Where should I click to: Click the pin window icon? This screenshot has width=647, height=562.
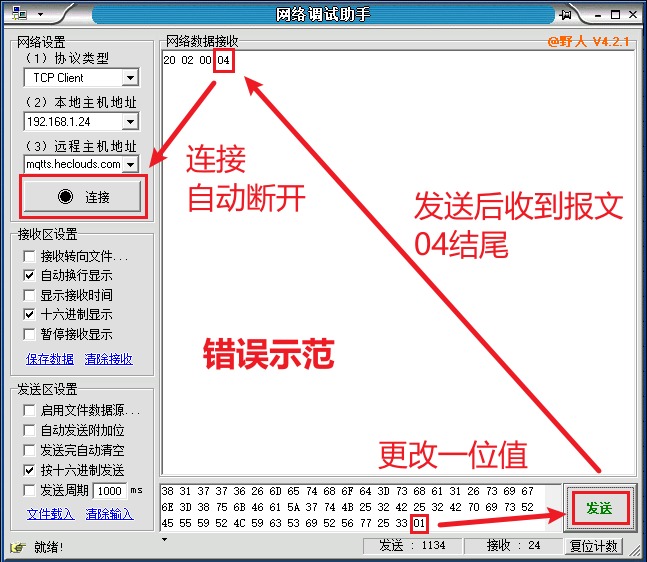pyautogui.click(x=566, y=15)
